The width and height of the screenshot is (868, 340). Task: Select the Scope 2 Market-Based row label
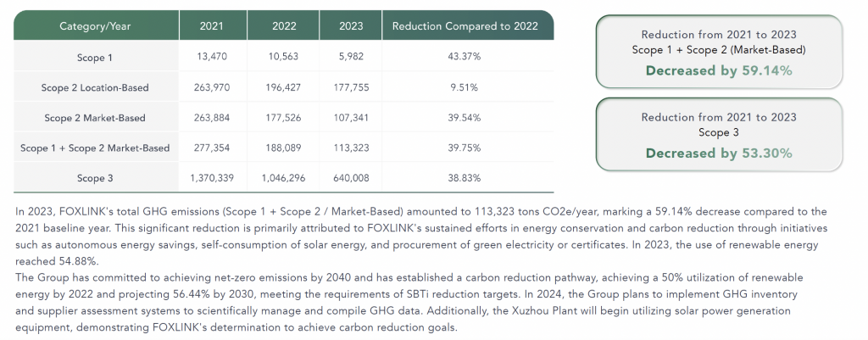click(95, 117)
